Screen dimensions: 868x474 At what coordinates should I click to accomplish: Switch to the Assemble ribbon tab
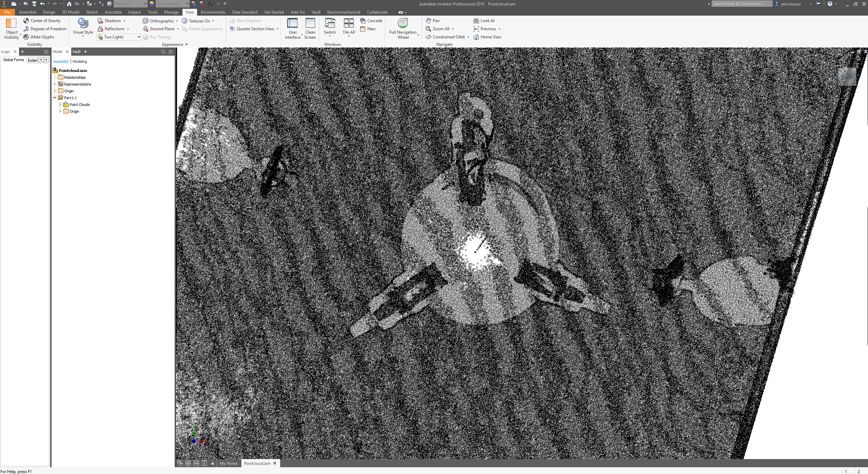click(x=27, y=12)
